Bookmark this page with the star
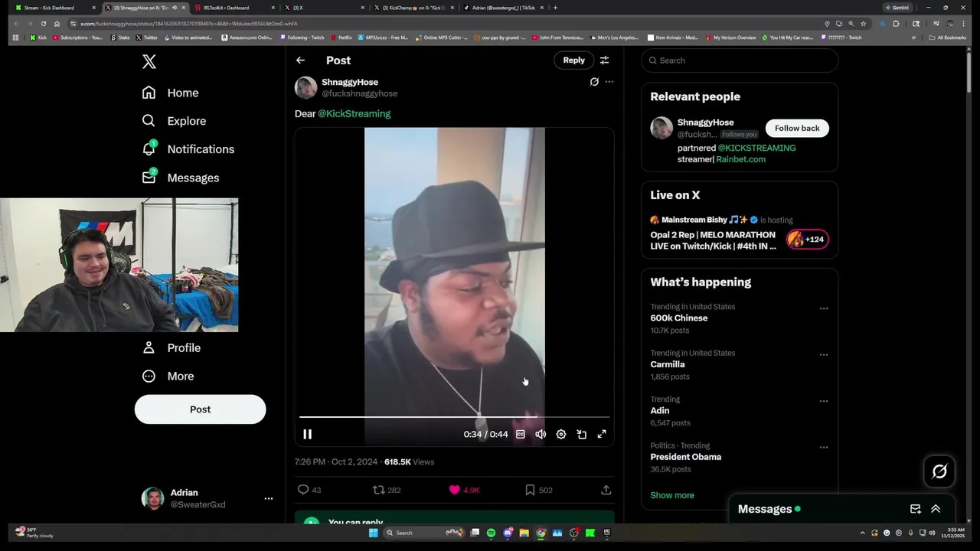Image resolution: width=980 pixels, height=551 pixels. click(x=864, y=24)
